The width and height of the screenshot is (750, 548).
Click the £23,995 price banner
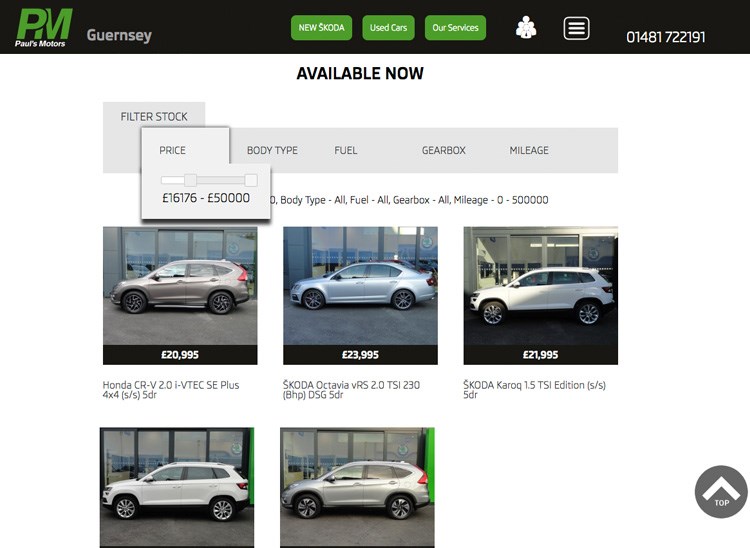point(360,355)
